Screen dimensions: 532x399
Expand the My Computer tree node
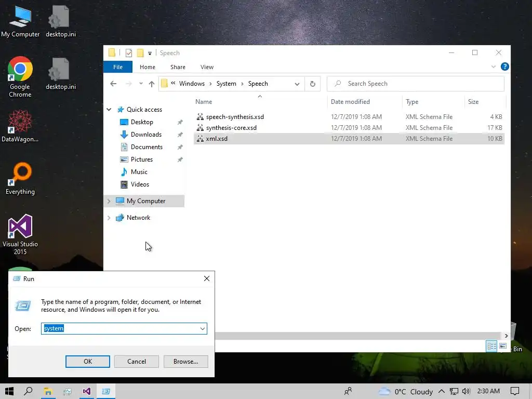click(109, 201)
